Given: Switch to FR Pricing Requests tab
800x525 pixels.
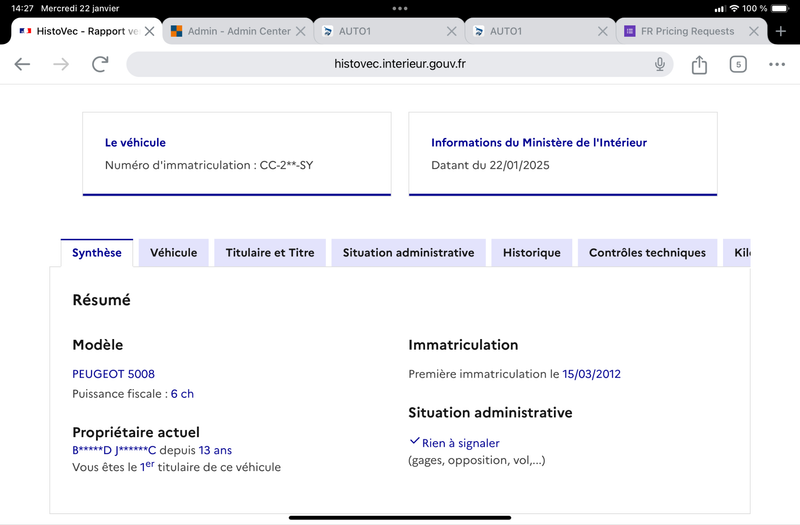Looking at the screenshot, I should tap(691, 31).
